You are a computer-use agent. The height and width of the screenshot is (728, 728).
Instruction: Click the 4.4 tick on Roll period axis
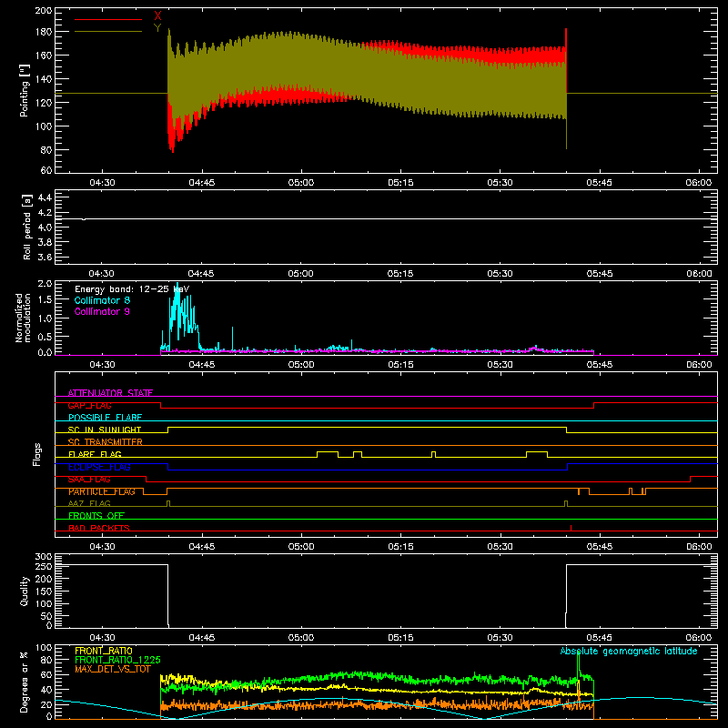pos(45,197)
